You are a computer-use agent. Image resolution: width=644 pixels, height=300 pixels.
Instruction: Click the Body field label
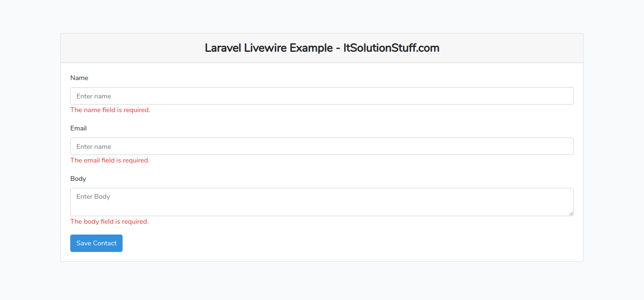[78, 178]
